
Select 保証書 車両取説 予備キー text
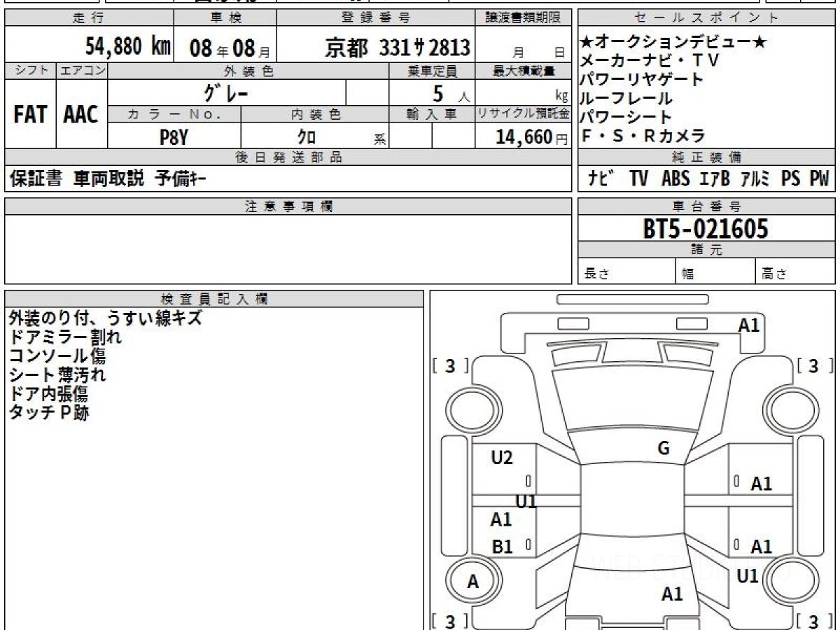click(x=108, y=179)
